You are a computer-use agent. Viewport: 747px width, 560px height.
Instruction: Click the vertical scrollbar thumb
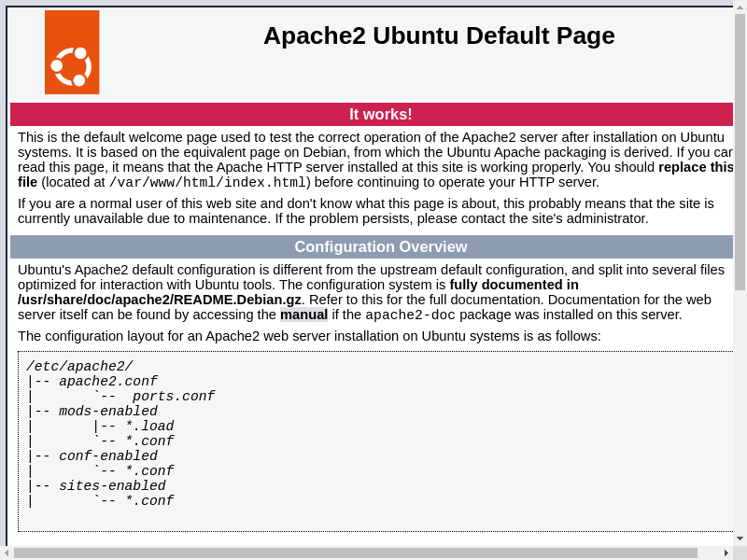pos(740,149)
